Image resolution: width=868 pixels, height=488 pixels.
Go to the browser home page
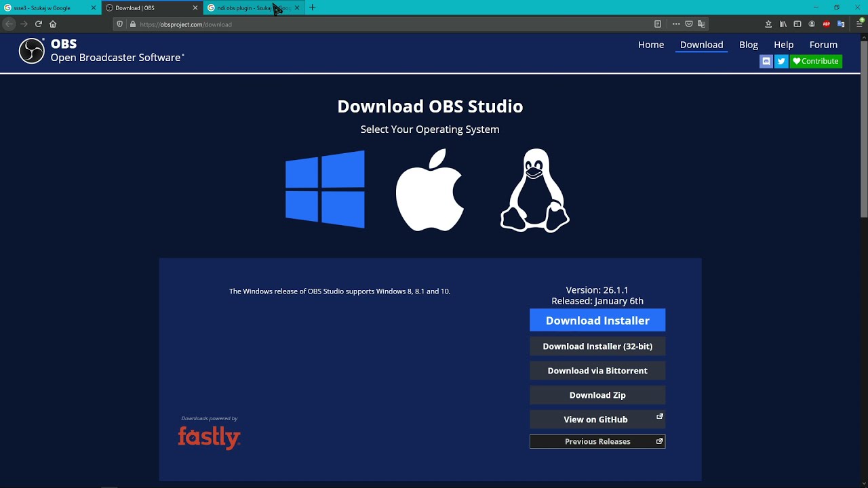[x=53, y=24]
